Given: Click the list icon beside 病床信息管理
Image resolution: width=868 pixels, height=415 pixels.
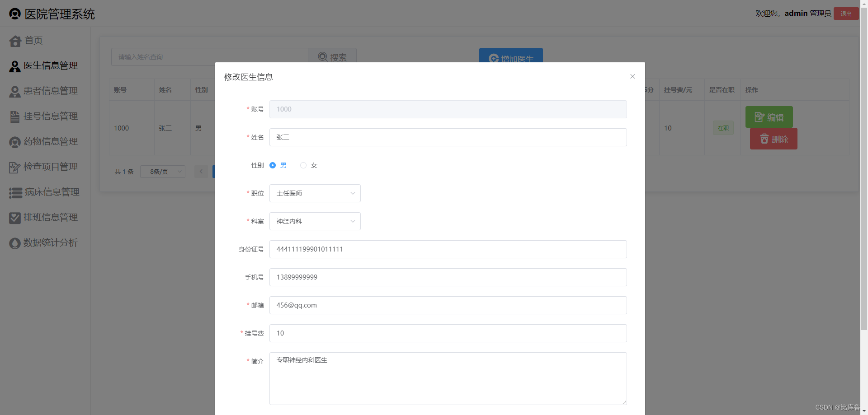Looking at the screenshot, I should (x=15, y=193).
